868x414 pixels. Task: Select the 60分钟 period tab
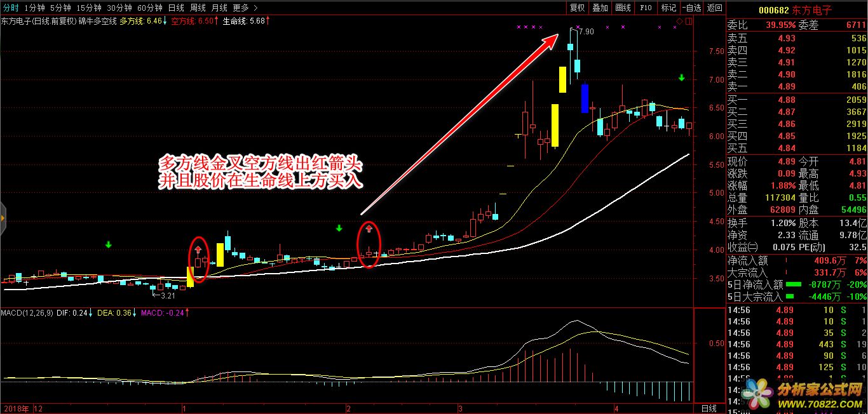pos(150,8)
